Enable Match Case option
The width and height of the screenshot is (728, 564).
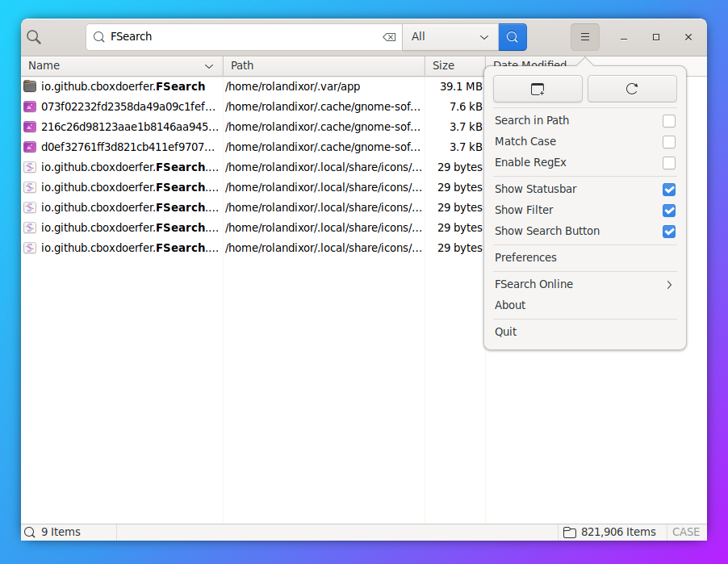tap(669, 141)
